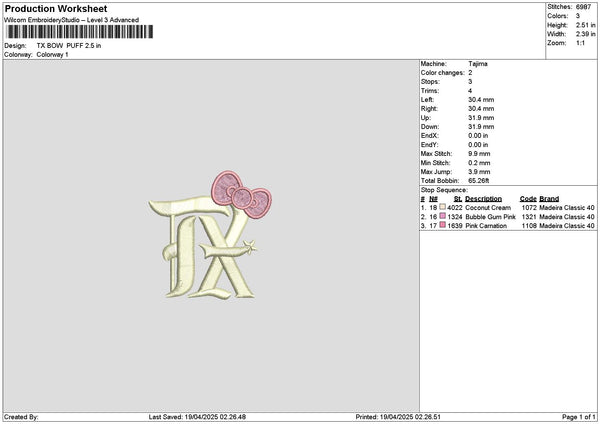Click the EndY value '0.00 in'
This screenshot has width=600, height=424.
pos(478,145)
